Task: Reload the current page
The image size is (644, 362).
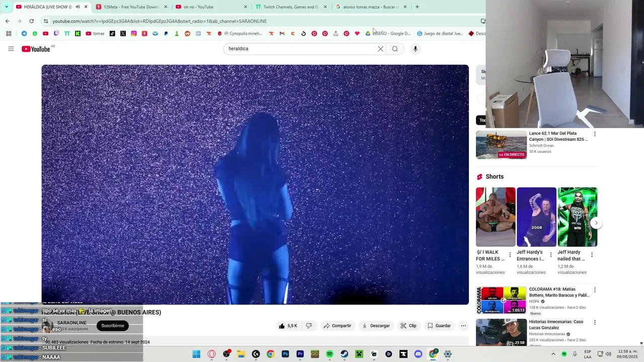Action: coord(31,21)
